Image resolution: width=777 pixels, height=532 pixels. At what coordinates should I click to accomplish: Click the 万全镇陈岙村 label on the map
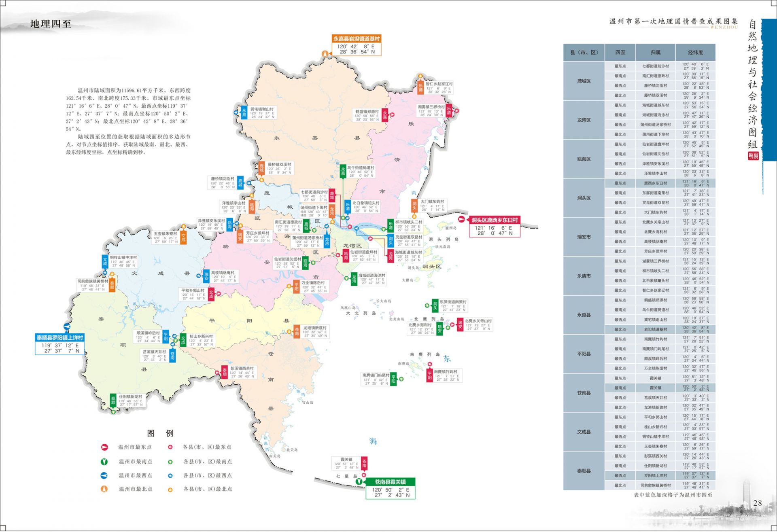tap(313, 283)
